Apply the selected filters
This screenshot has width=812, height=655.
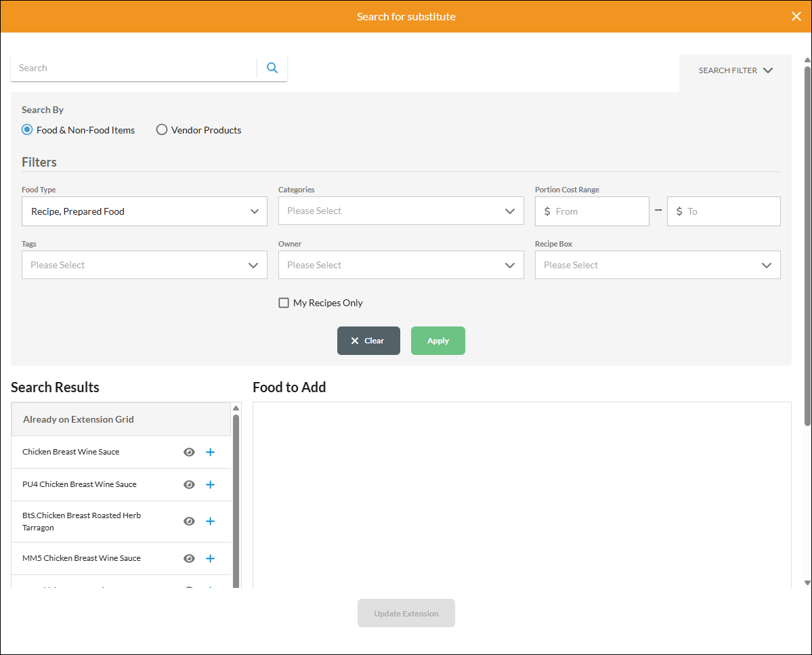[438, 341]
